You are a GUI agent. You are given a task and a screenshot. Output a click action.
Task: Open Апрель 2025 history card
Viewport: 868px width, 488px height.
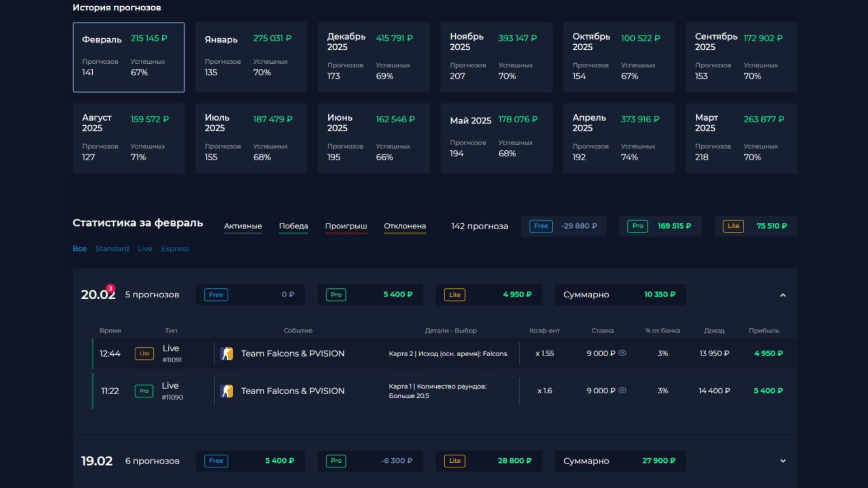click(x=618, y=138)
